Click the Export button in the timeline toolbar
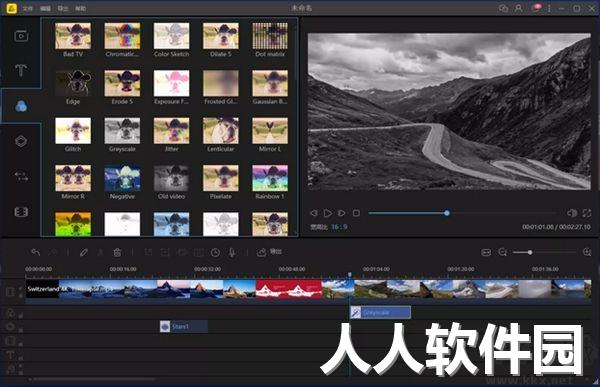 (x=269, y=252)
